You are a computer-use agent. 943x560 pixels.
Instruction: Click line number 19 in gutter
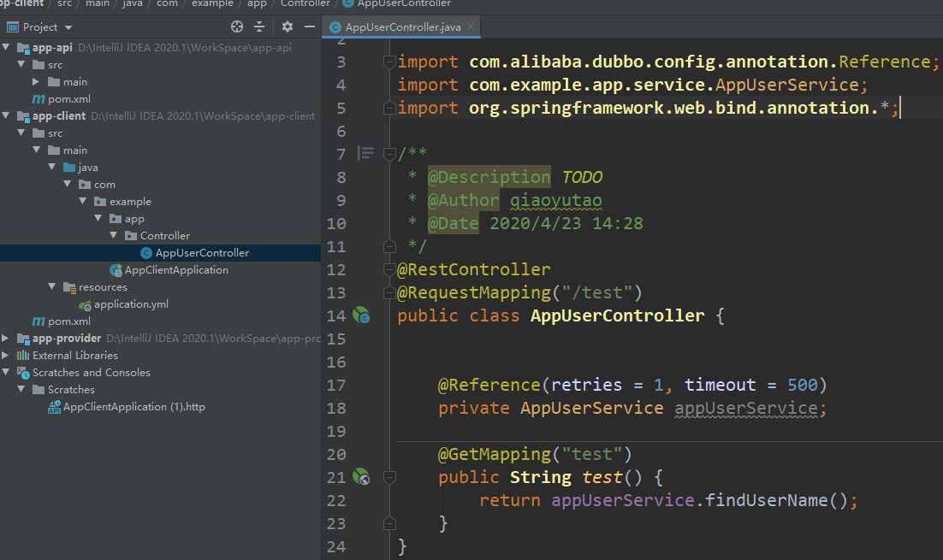click(x=336, y=432)
